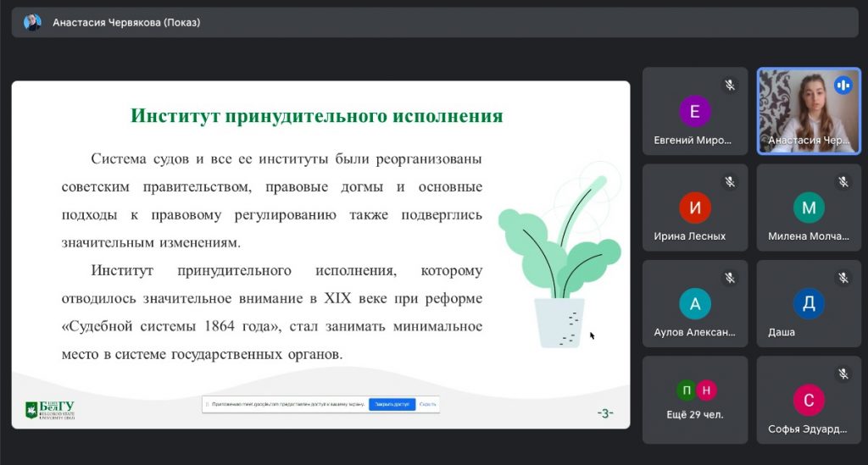Click the muted microphone icon on Милена Молча tile
The height and width of the screenshot is (465, 868).
(843, 182)
